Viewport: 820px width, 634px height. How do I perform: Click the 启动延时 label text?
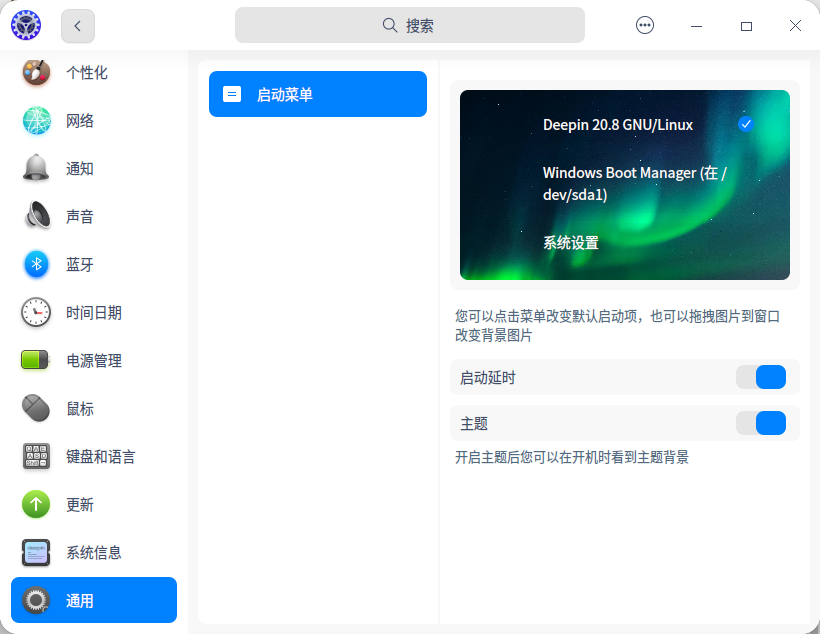click(x=488, y=378)
